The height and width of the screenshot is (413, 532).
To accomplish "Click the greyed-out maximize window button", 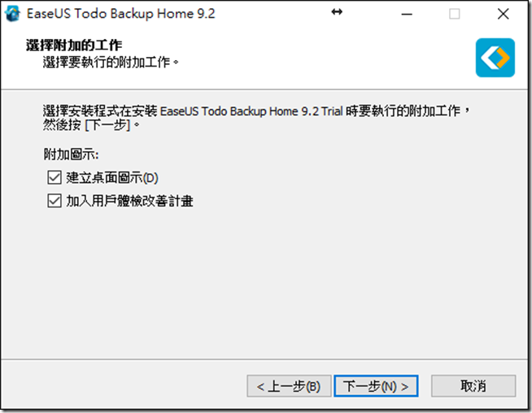I will (454, 14).
